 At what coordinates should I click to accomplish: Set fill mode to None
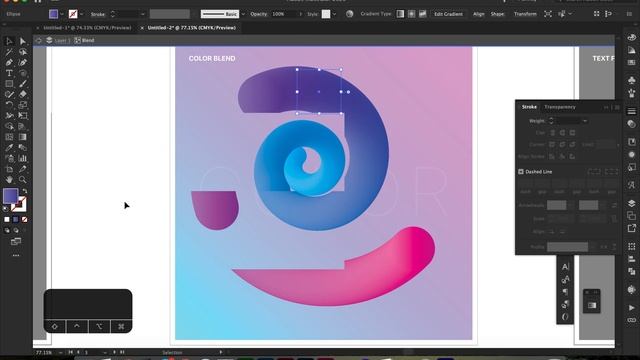point(24,220)
